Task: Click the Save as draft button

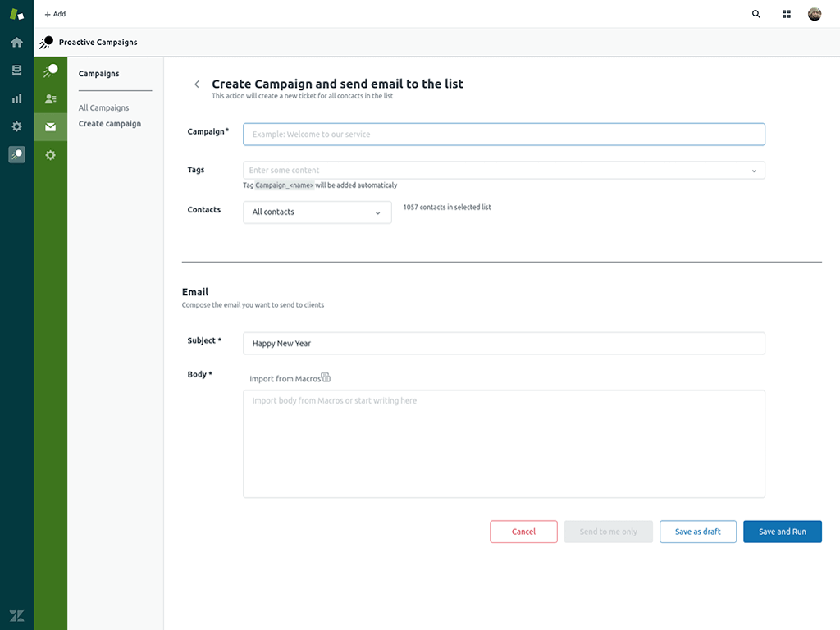Action: tap(697, 532)
